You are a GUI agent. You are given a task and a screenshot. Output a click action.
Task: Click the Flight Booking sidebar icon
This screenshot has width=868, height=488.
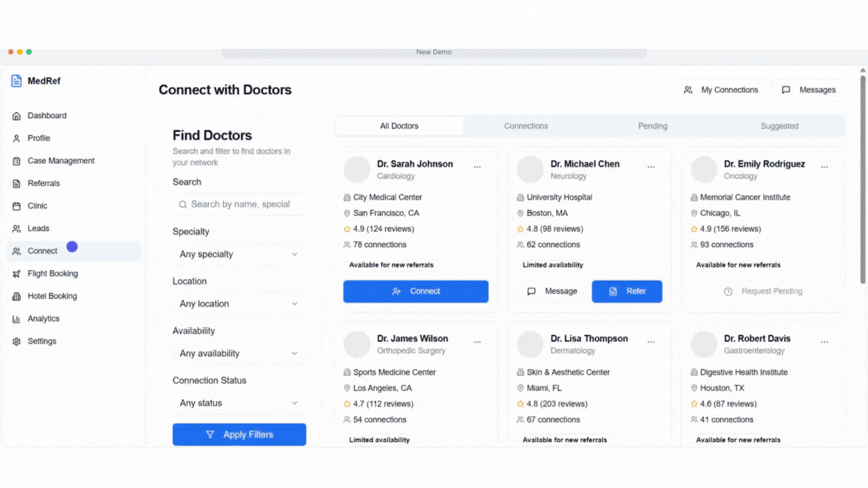point(17,273)
